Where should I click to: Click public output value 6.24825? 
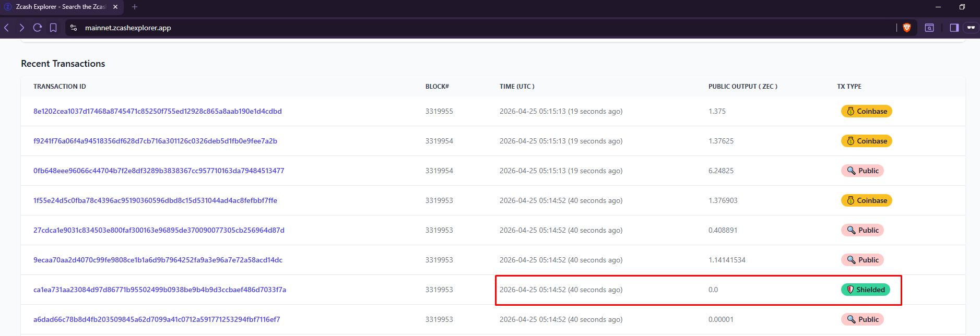click(721, 171)
